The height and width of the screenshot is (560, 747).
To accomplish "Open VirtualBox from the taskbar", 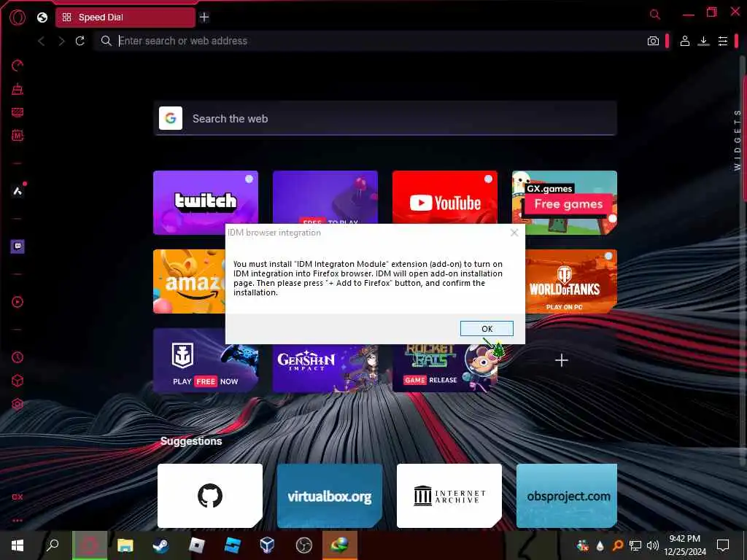I will [268, 545].
